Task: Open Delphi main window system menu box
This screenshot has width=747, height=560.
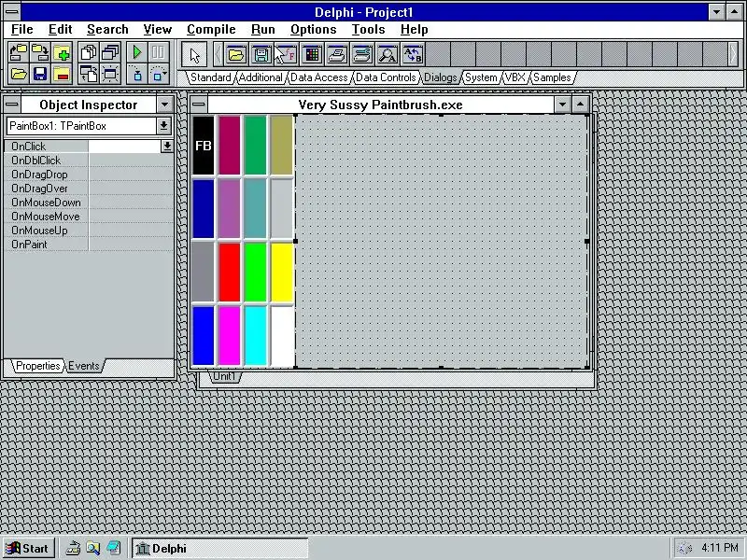Action: pyautogui.click(x=12, y=11)
